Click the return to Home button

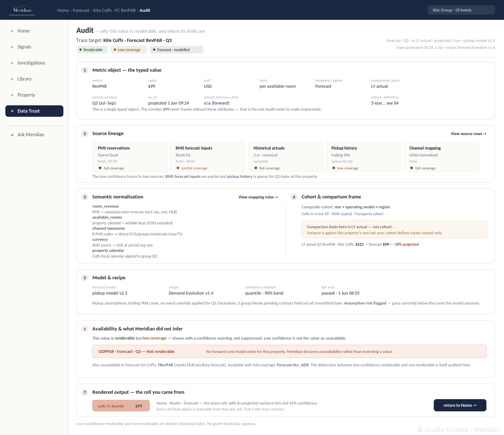coord(460,405)
